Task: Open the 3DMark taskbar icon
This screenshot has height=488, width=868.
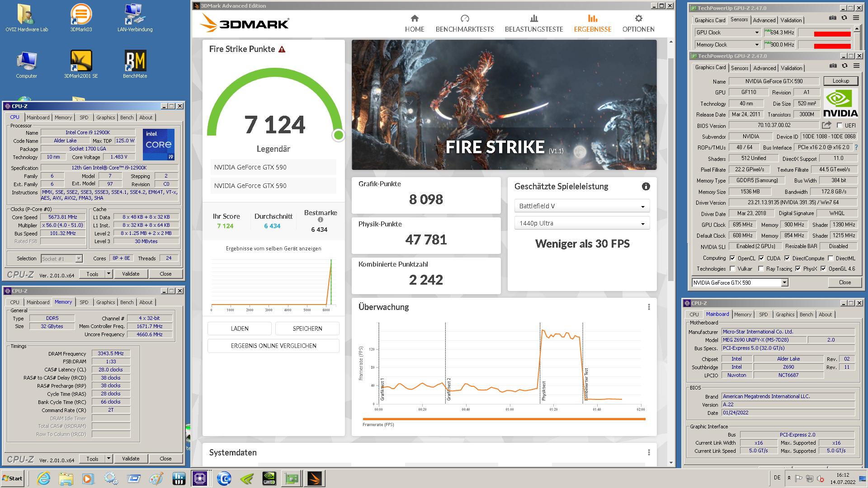Action: tap(315, 479)
